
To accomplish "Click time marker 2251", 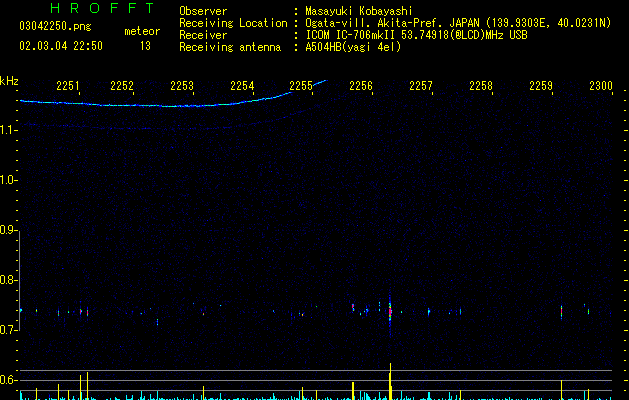I will (68, 86).
